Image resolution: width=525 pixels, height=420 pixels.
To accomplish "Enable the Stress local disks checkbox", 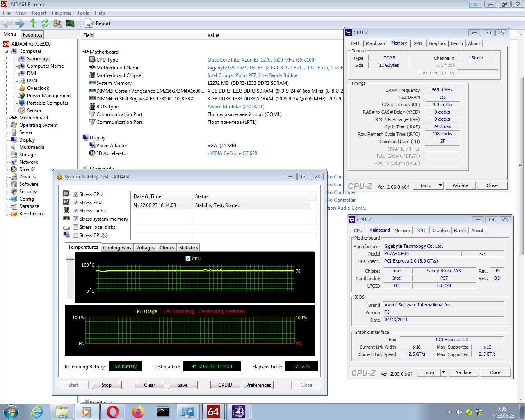I will (x=75, y=227).
